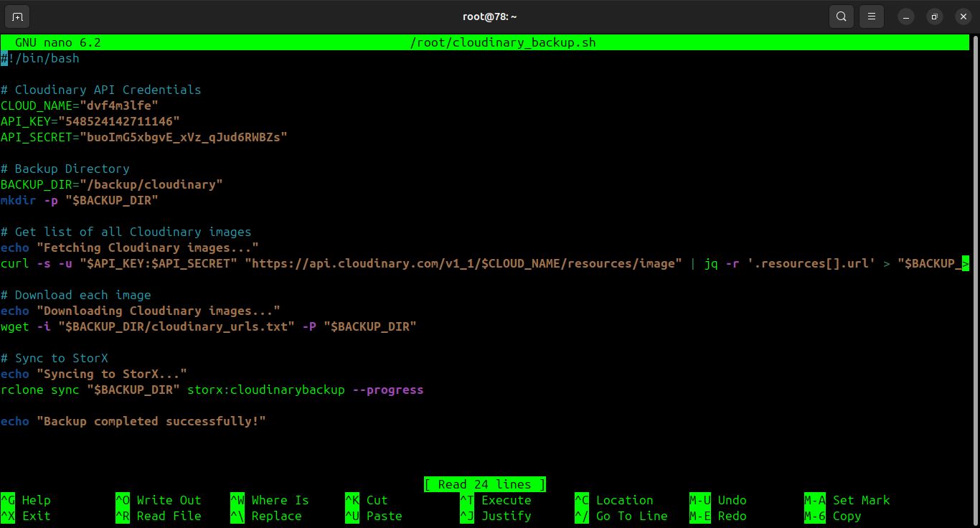Click the GNU nano 6.2 version label

(58, 42)
